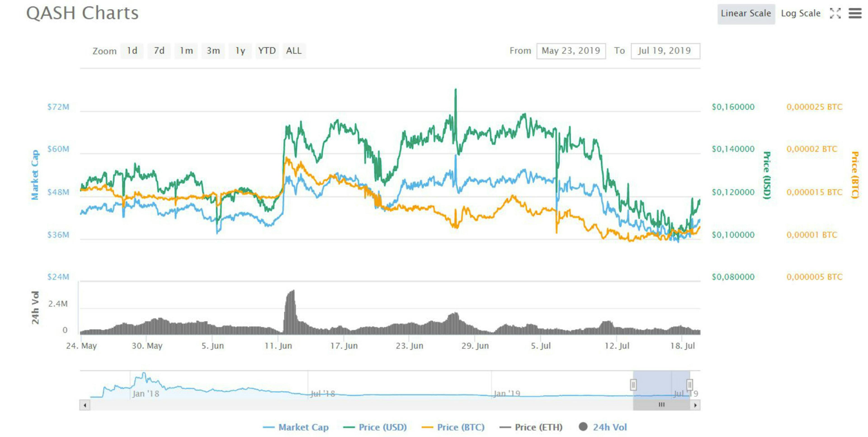Viewport: 868px width, 437px height.
Task: Set zoom to 1y
Action: 240,51
